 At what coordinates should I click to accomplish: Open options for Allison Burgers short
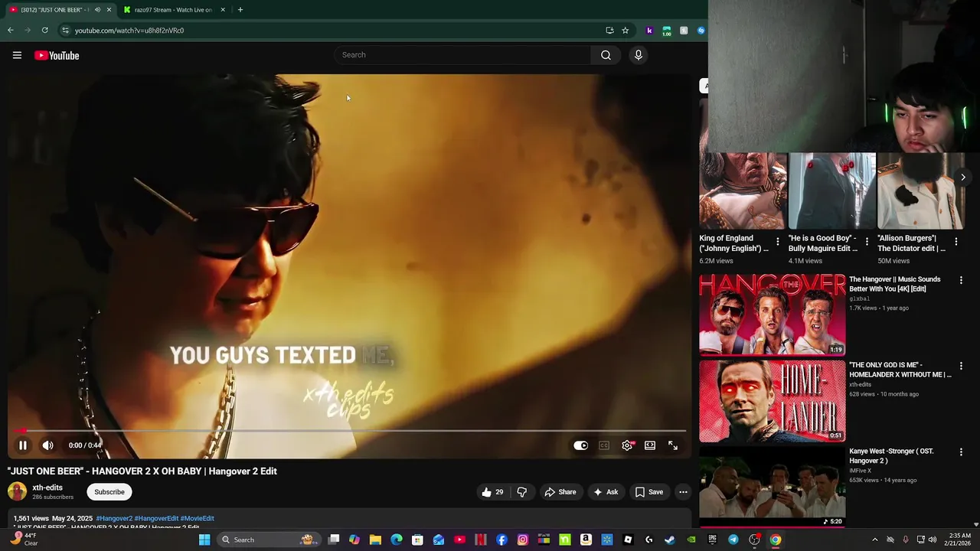pyautogui.click(x=955, y=242)
